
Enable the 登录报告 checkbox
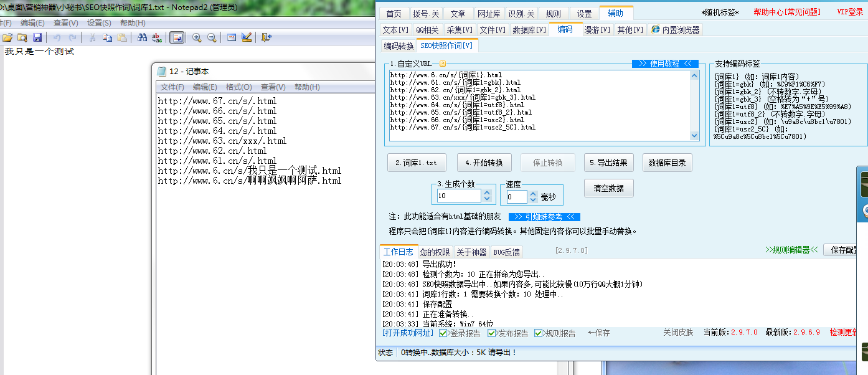442,333
